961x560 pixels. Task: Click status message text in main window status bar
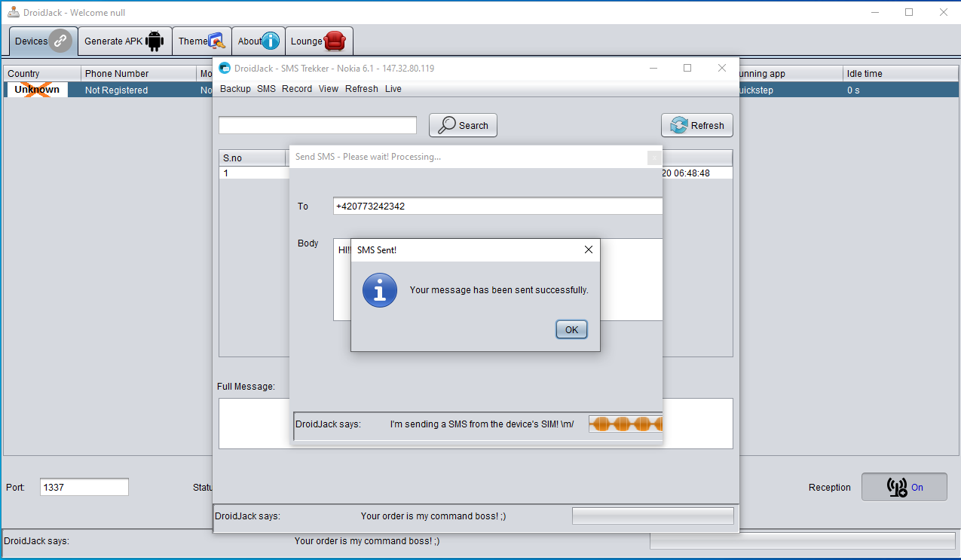click(367, 541)
